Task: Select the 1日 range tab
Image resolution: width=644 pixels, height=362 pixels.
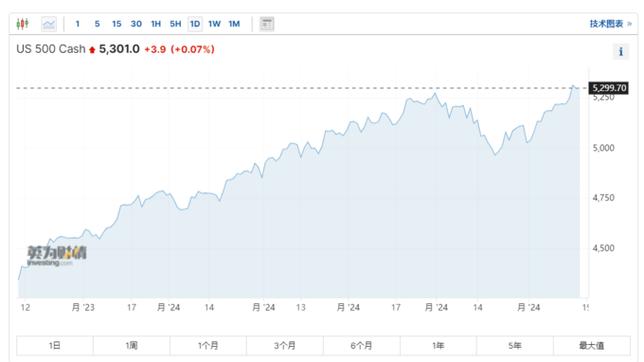Action: [55, 346]
